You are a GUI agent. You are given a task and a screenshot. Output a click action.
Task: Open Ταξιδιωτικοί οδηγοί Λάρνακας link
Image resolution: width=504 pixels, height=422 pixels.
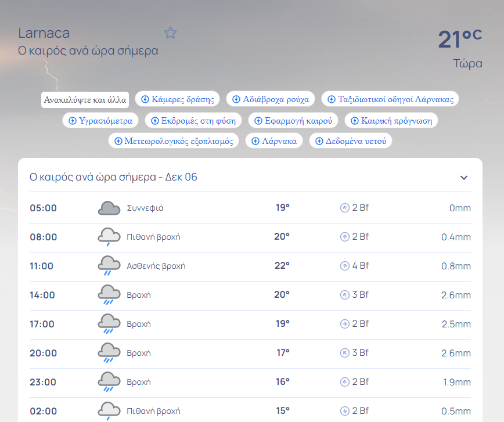click(390, 99)
